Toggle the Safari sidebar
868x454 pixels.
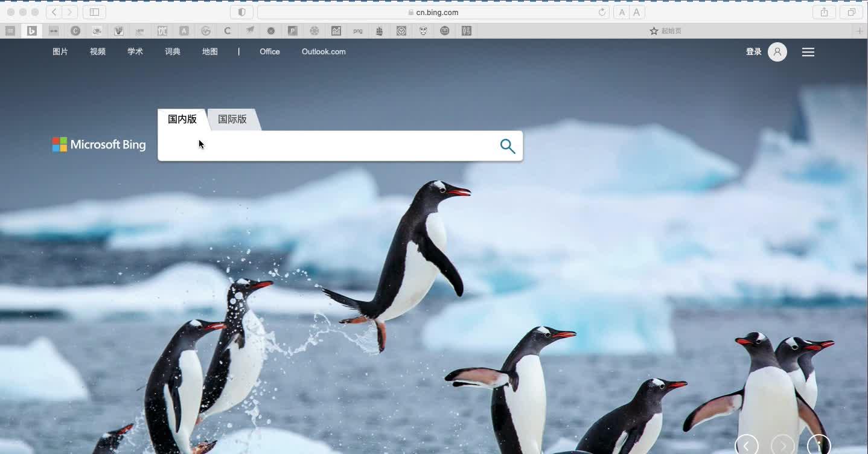point(94,12)
